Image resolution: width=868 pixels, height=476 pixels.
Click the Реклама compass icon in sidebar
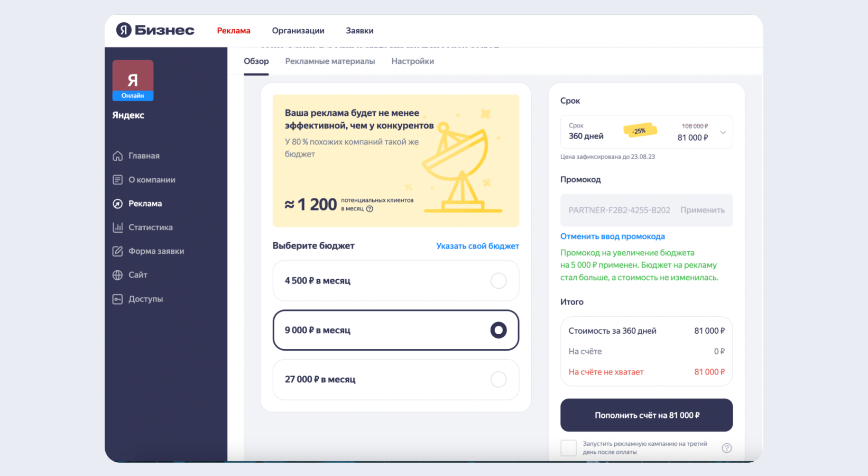click(117, 204)
